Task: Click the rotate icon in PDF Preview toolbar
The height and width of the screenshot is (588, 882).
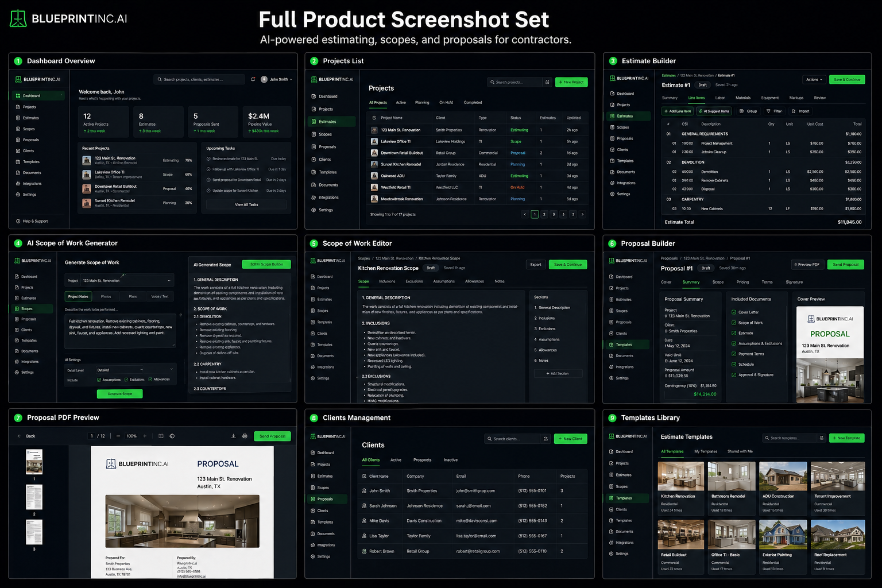Action: 172,436
